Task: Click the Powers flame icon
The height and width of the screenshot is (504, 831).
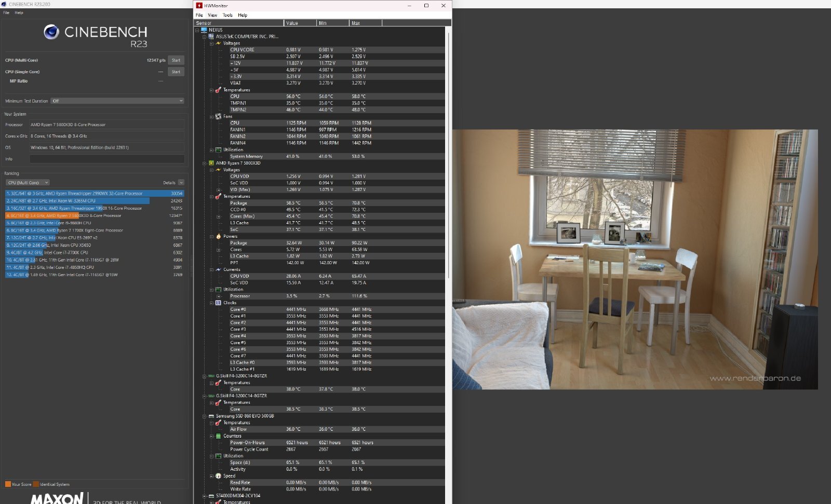Action: coord(218,236)
